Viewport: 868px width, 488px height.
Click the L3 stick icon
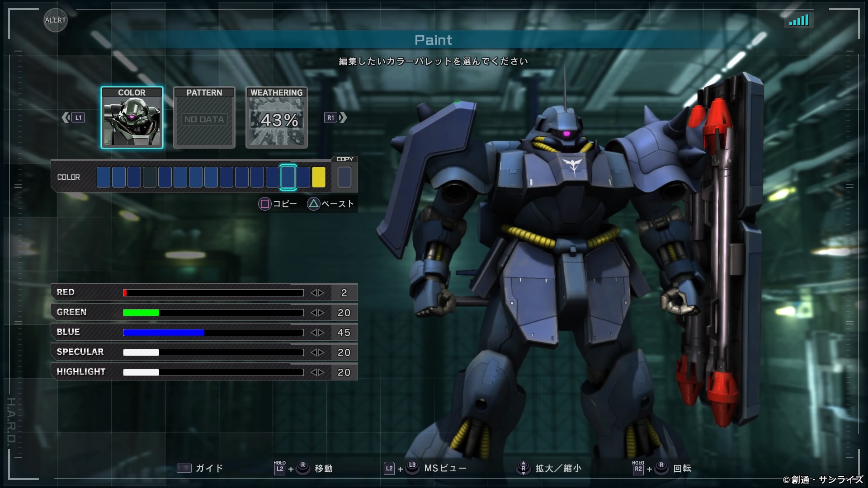pyautogui.click(x=412, y=467)
